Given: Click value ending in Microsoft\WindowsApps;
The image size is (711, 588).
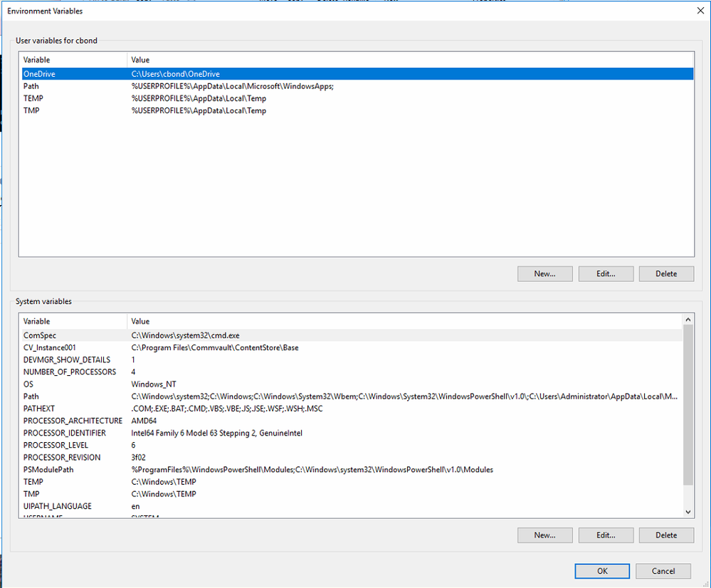Looking at the screenshot, I should (x=233, y=86).
